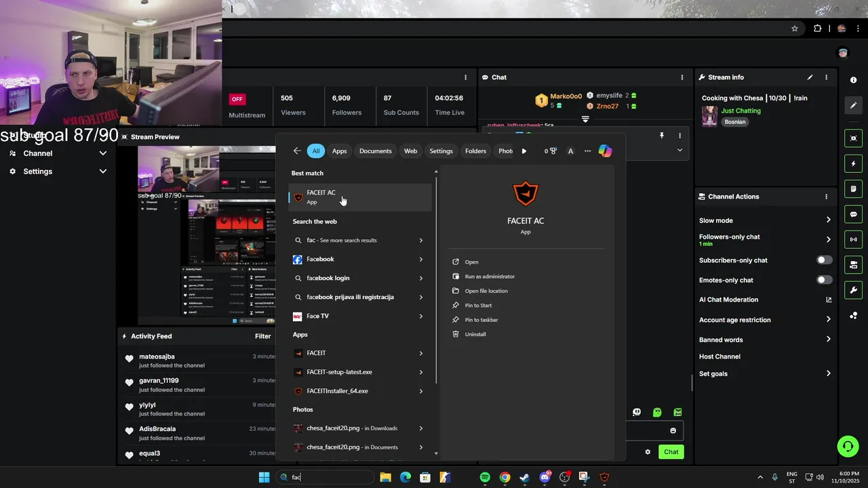Choose Open file location

click(x=486, y=291)
